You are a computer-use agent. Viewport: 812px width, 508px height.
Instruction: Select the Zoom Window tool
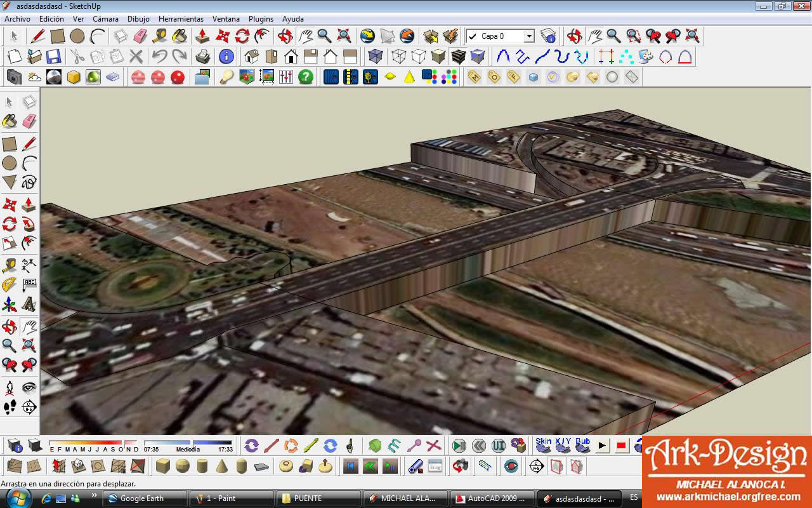(633, 36)
